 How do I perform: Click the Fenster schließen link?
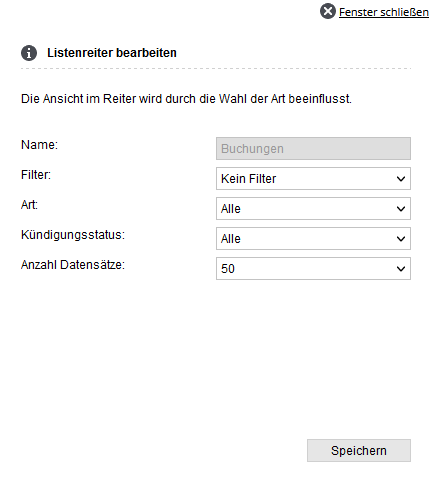[x=384, y=12]
